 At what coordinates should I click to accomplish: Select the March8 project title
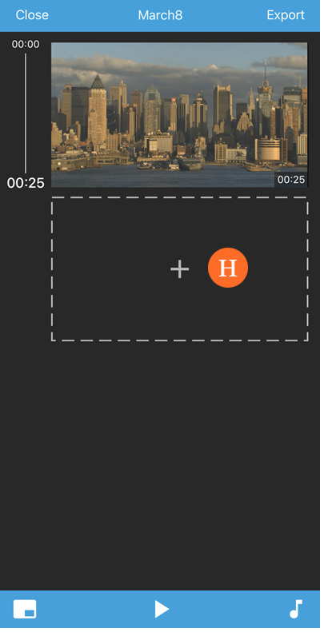(160, 15)
